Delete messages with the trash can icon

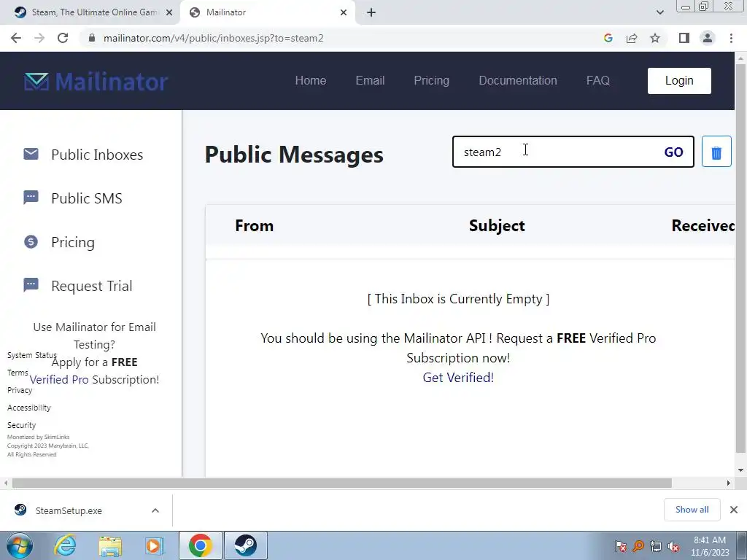coord(716,152)
